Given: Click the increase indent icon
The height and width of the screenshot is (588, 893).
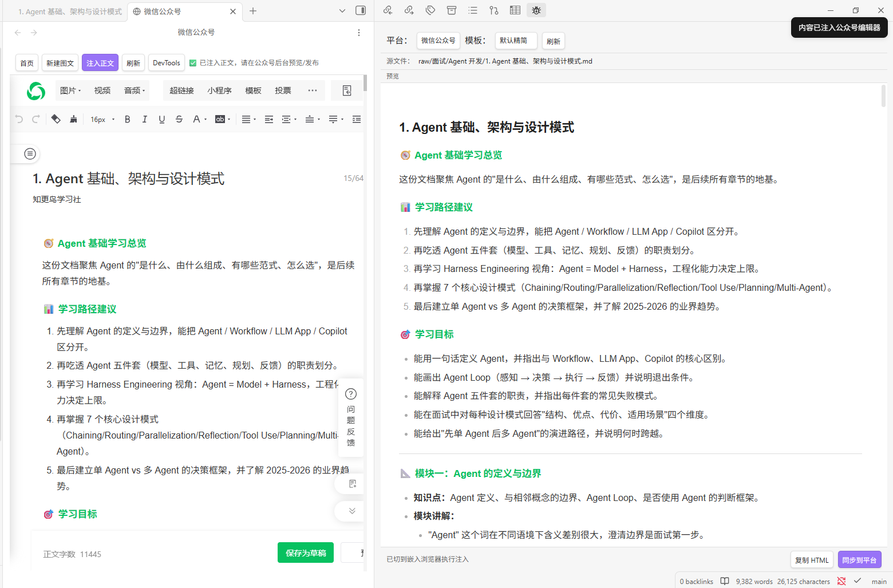Looking at the screenshot, I should [x=269, y=119].
